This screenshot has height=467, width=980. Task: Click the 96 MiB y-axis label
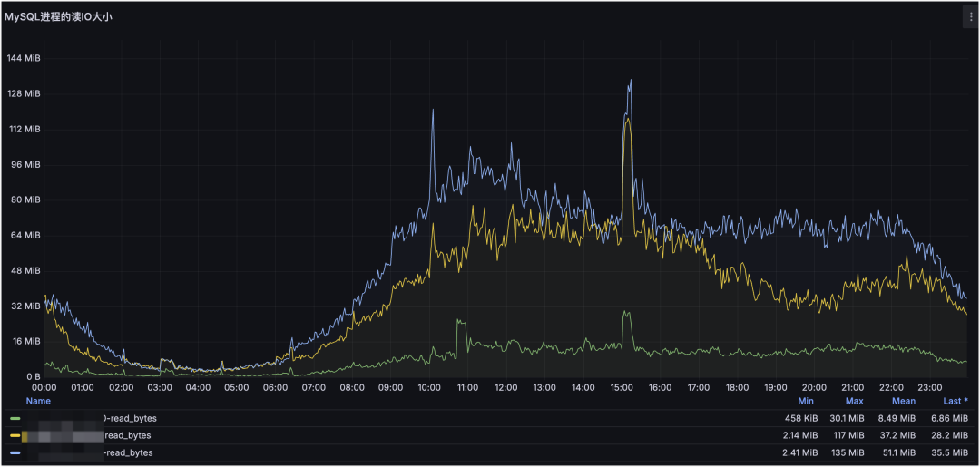[x=25, y=165]
